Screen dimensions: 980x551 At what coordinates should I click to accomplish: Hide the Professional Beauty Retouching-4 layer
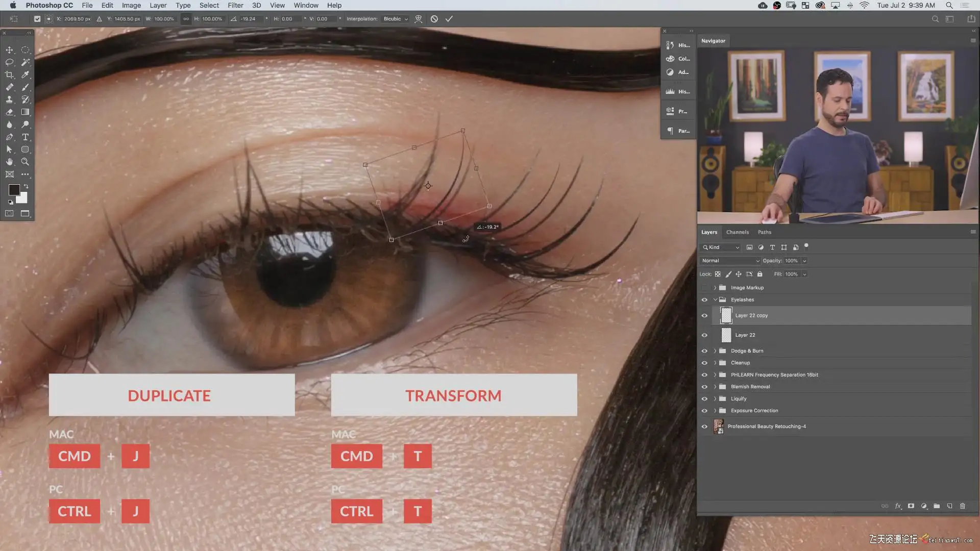tap(704, 427)
